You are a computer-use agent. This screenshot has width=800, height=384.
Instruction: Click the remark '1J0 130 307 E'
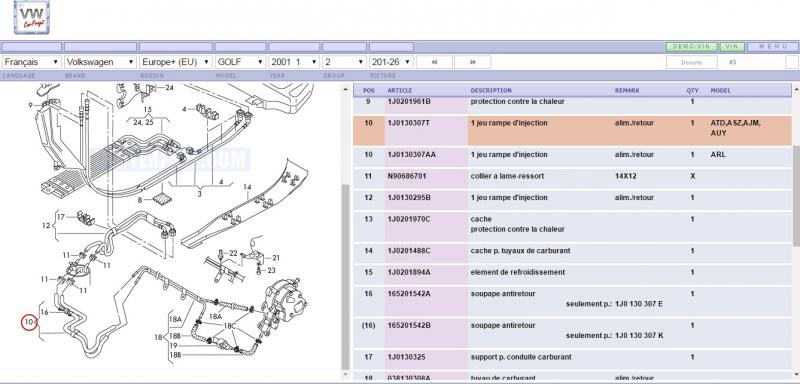tap(639, 304)
